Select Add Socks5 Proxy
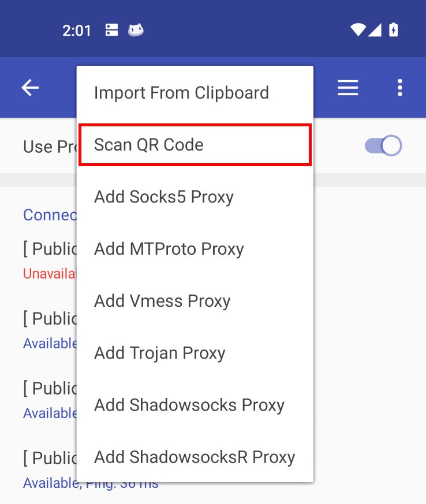426x504 pixels. coord(195,197)
